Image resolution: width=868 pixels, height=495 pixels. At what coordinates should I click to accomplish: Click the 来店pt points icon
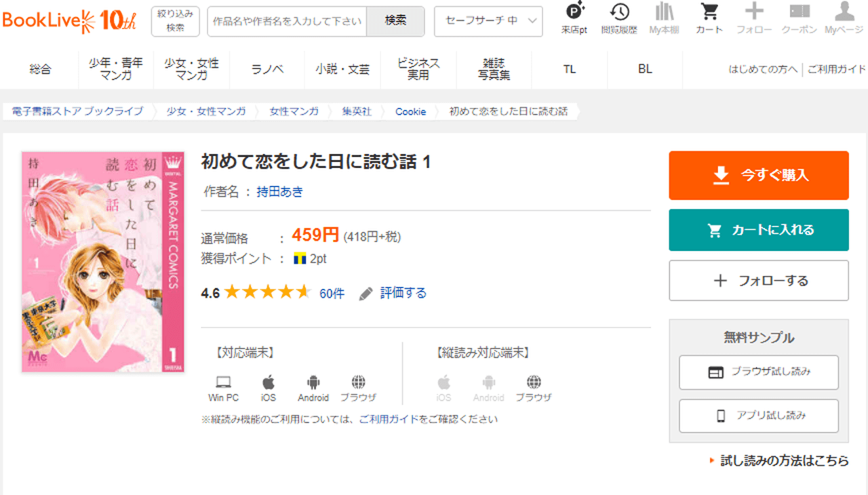[x=574, y=12]
